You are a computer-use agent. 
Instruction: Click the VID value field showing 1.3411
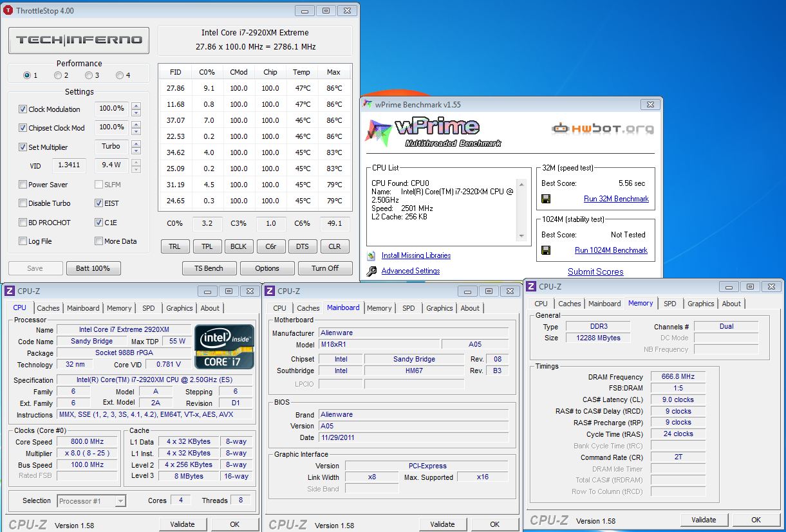[x=70, y=165]
